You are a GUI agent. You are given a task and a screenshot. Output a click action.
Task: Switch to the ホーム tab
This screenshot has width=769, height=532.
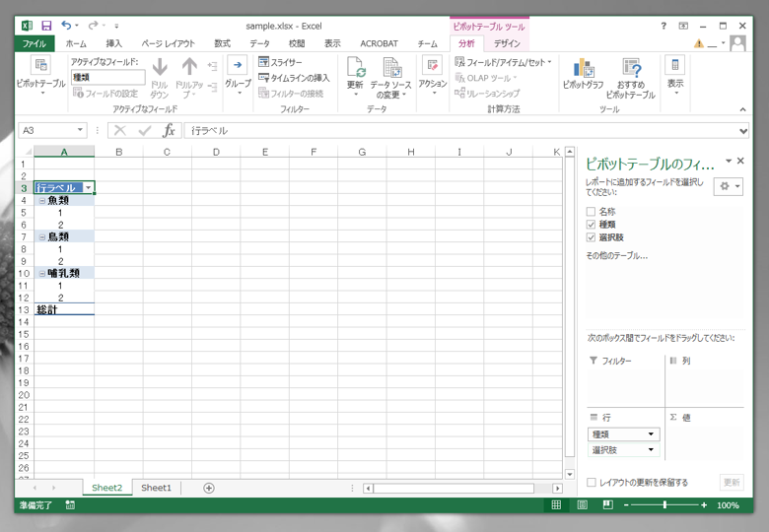[x=76, y=43]
